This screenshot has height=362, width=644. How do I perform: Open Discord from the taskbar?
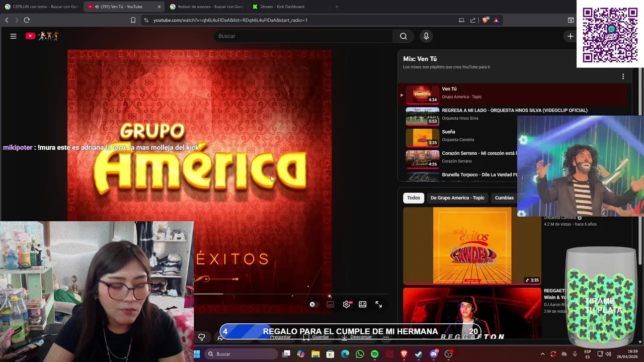[434, 354]
